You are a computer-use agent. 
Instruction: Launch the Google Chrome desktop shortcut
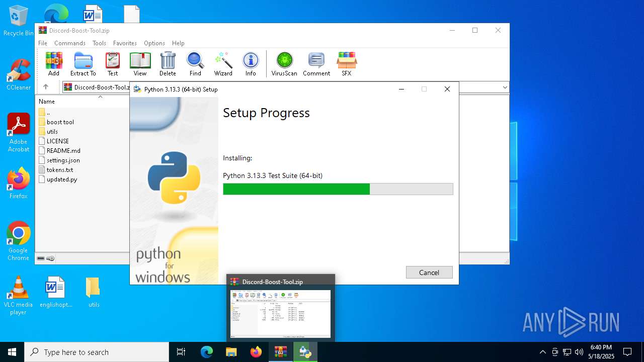pyautogui.click(x=18, y=241)
